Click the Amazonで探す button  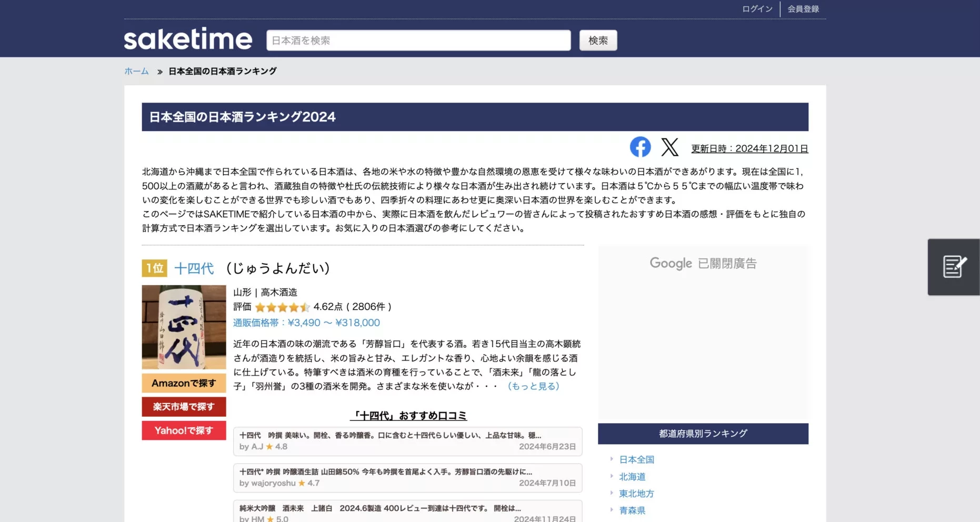(x=184, y=383)
